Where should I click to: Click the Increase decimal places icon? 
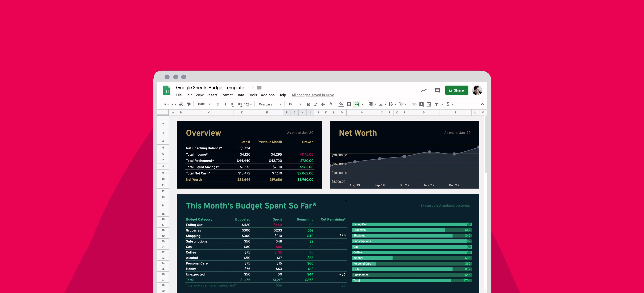[239, 104]
